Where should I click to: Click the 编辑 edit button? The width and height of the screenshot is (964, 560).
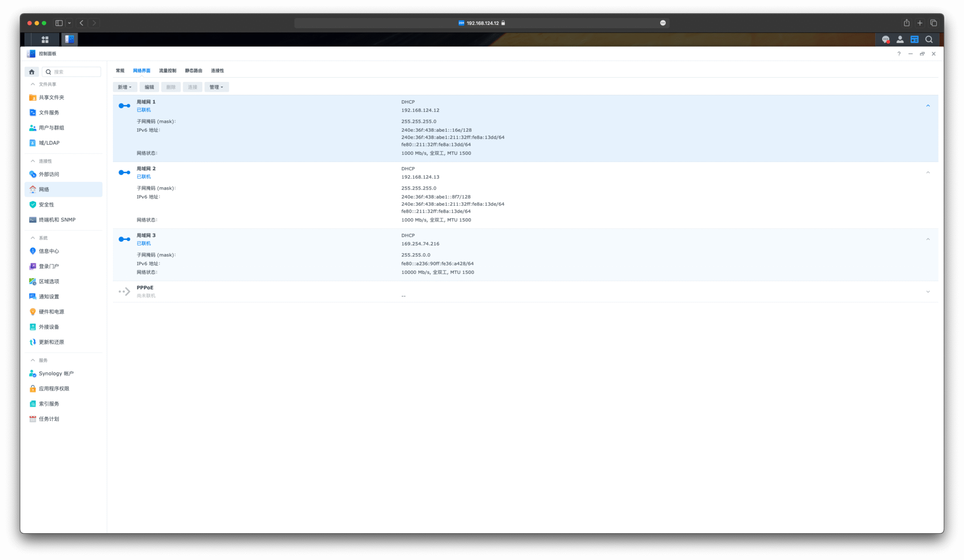[149, 87]
